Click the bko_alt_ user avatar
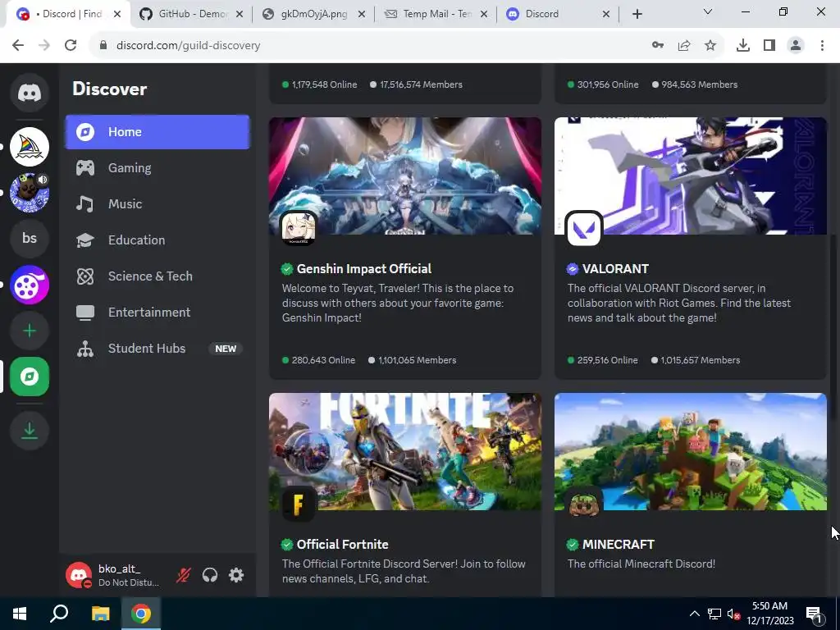This screenshot has width=840, height=630. coord(79,575)
